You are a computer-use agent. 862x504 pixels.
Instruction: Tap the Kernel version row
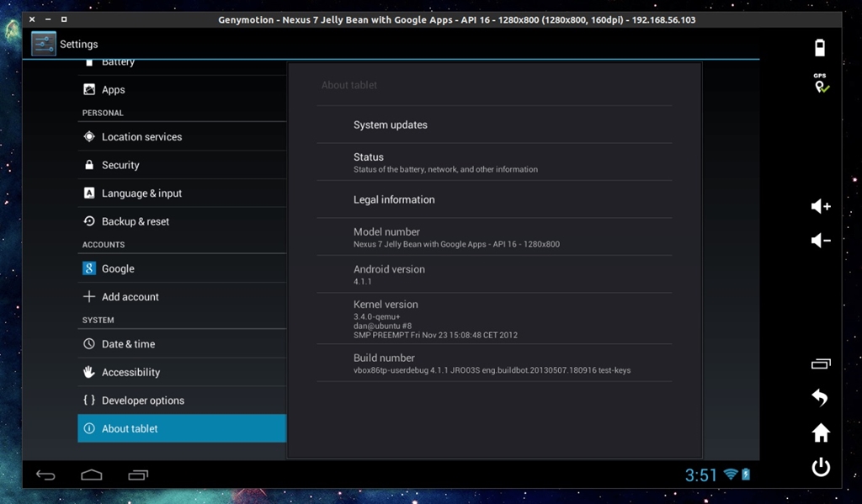494,318
